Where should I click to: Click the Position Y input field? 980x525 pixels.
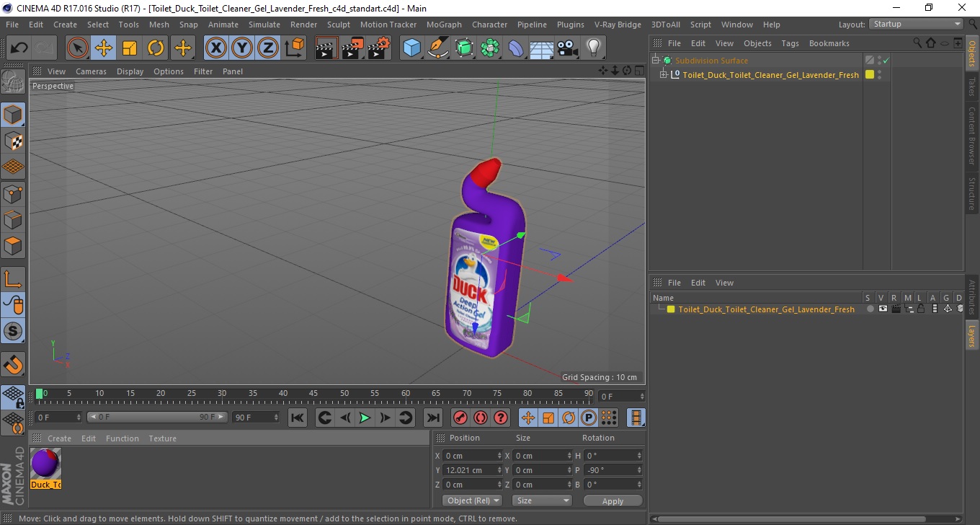[x=473, y=470]
